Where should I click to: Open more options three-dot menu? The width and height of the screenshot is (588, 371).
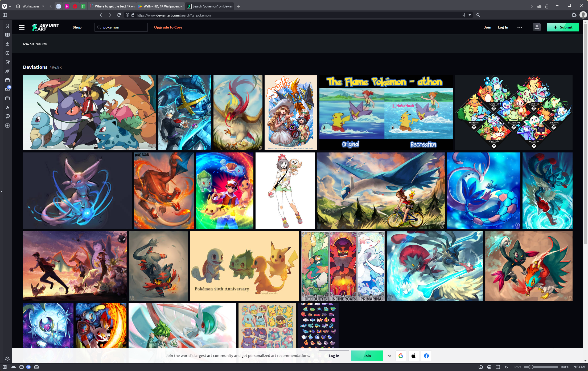click(520, 27)
